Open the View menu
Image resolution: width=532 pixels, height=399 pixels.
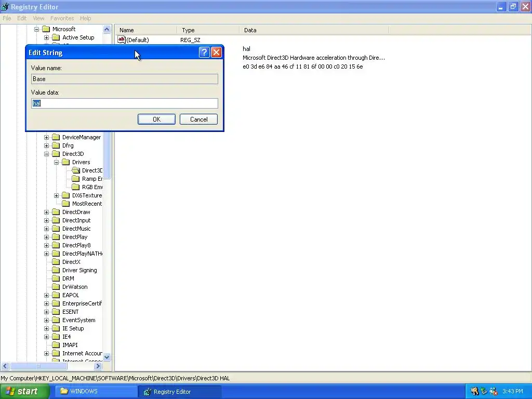(38, 18)
